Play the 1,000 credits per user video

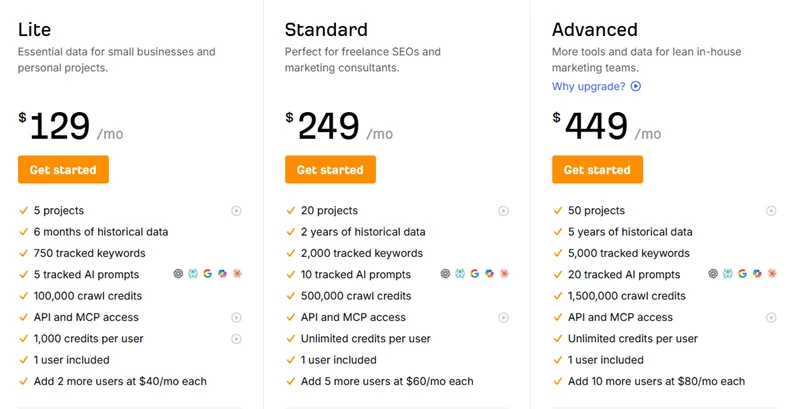click(237, 339)
